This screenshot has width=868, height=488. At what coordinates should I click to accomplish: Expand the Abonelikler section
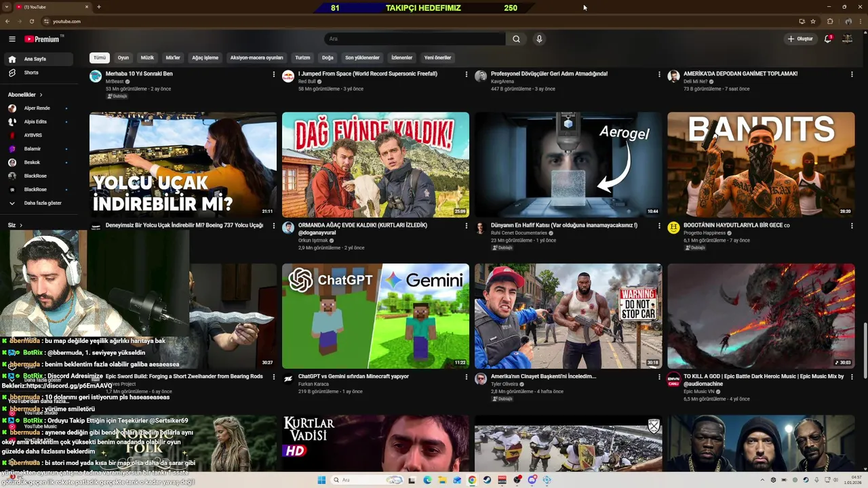point(25,95)
